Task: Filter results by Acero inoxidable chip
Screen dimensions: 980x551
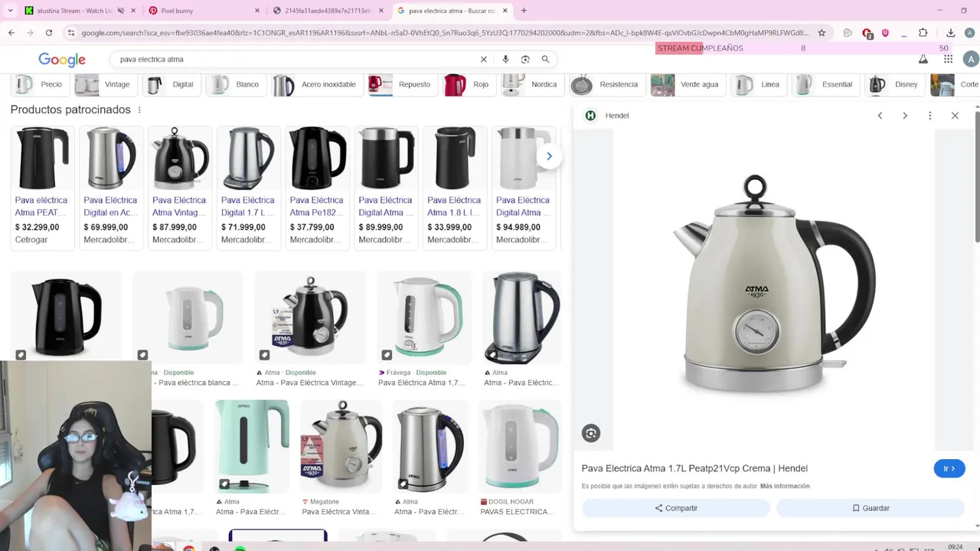Action: pyautogui.click(x=316, y=84)
